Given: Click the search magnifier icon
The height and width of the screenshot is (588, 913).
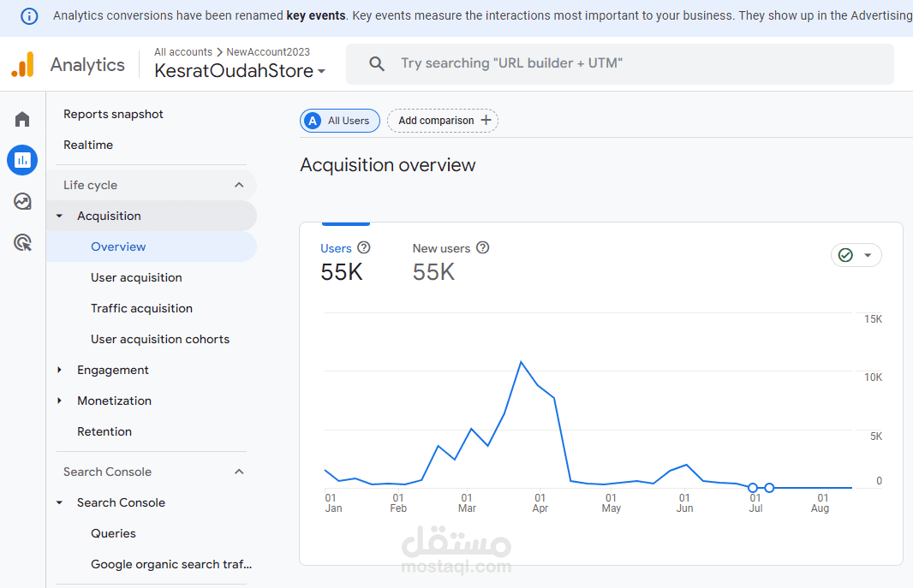Looking at the screenshot, I should tap(377, 64).
